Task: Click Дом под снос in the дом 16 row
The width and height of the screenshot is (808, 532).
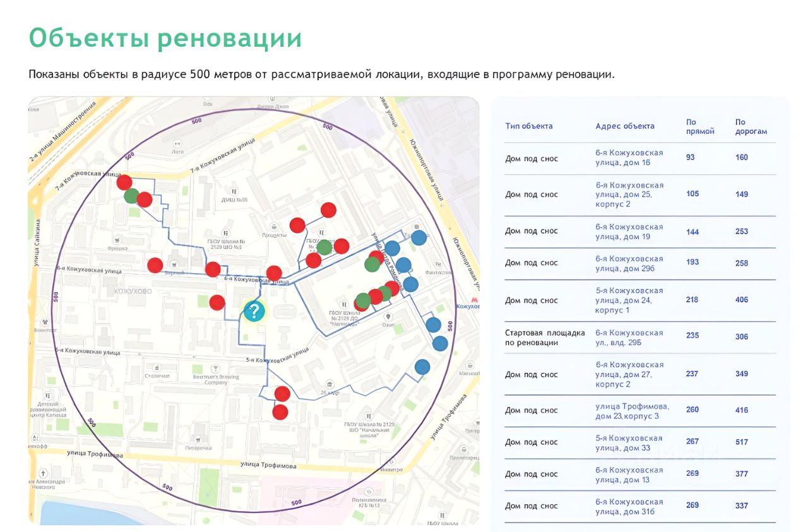Action: point(532,158)
